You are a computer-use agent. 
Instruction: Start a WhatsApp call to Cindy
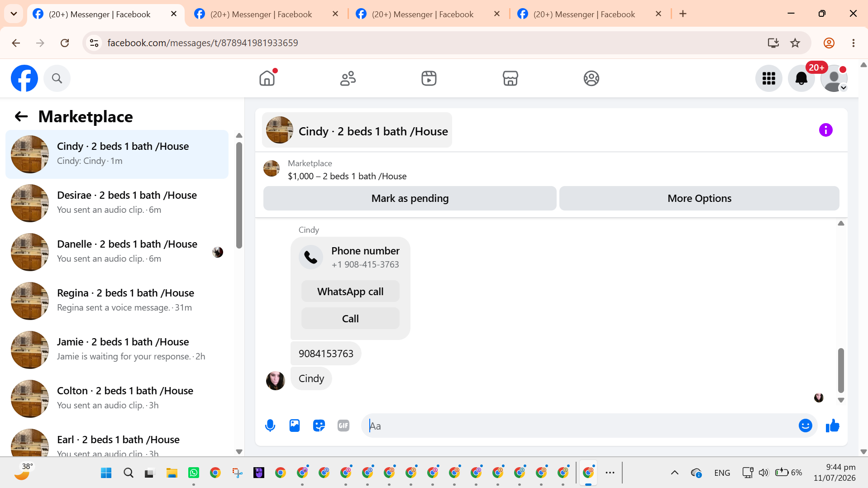point(350,292)
